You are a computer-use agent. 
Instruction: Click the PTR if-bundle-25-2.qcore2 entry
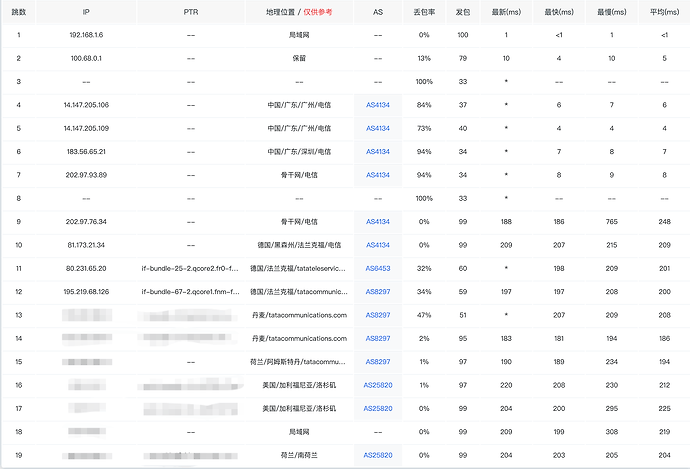(190, 268)
